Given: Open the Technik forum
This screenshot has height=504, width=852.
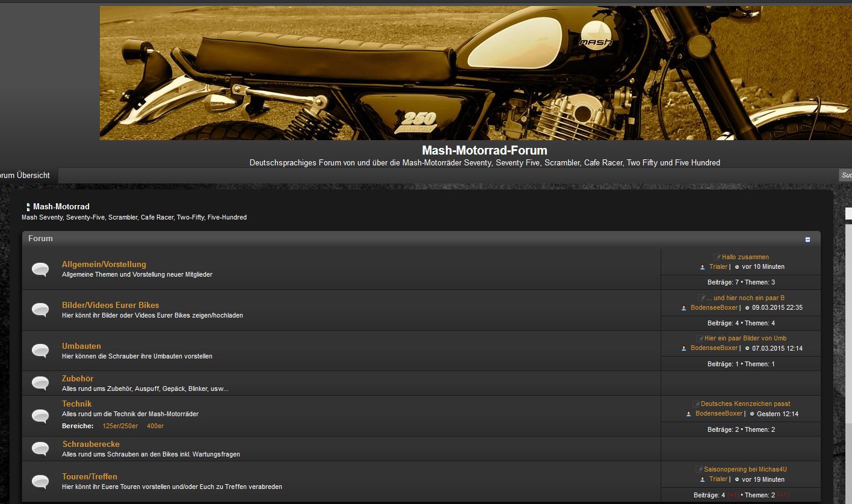Looking at the screenshot, I should 77,404.
